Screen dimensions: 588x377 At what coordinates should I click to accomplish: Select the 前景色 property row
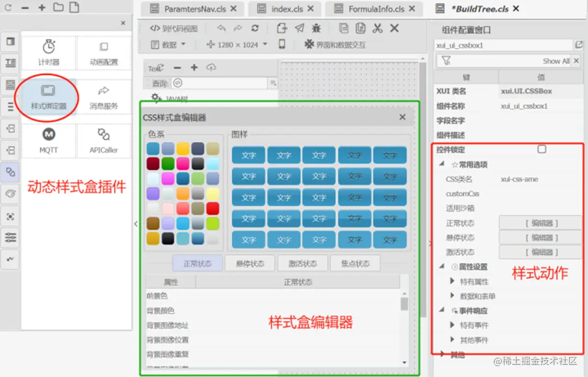pos(274,296)
